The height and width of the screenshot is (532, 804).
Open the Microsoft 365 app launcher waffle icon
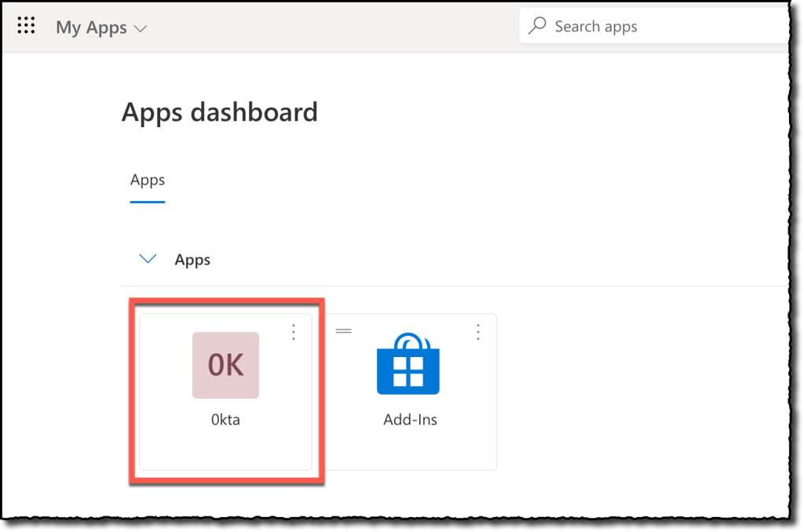click(x=26, y=24)
